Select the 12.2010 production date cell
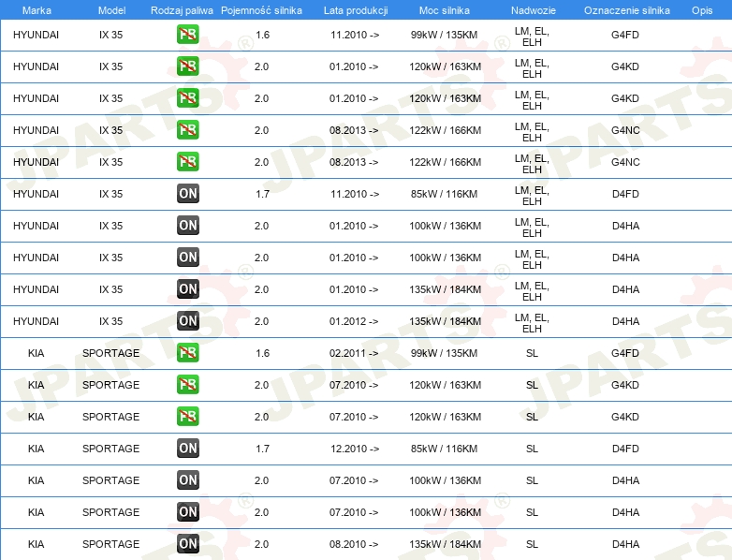The height and width of the screenshot is (560, 732). (354, 449)
